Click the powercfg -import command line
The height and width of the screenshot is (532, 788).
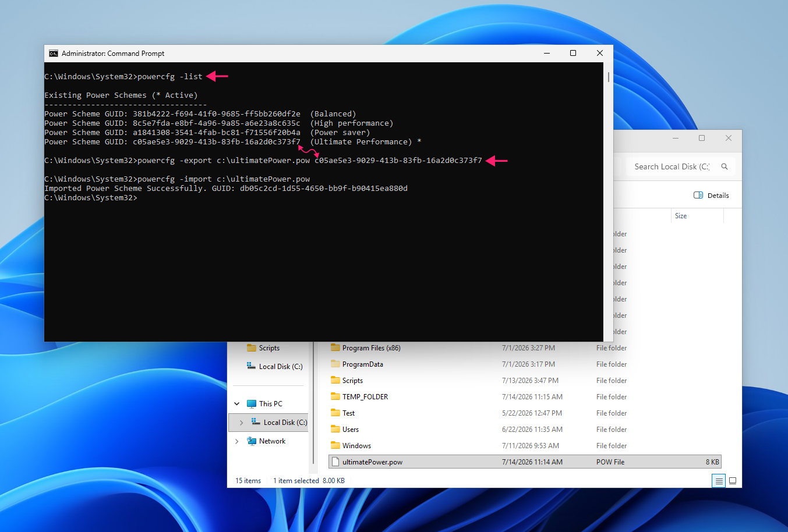coord(177,179)
